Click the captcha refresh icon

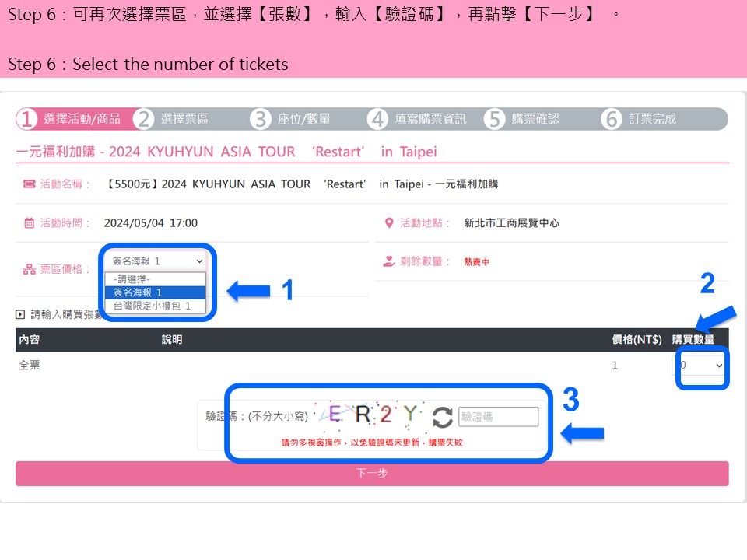click(442, 417)
